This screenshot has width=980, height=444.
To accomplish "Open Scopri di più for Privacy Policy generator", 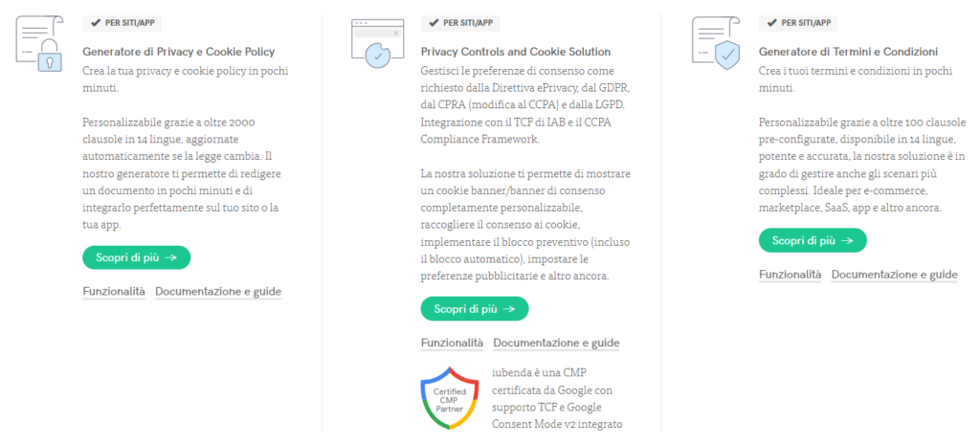I will 136,257.
